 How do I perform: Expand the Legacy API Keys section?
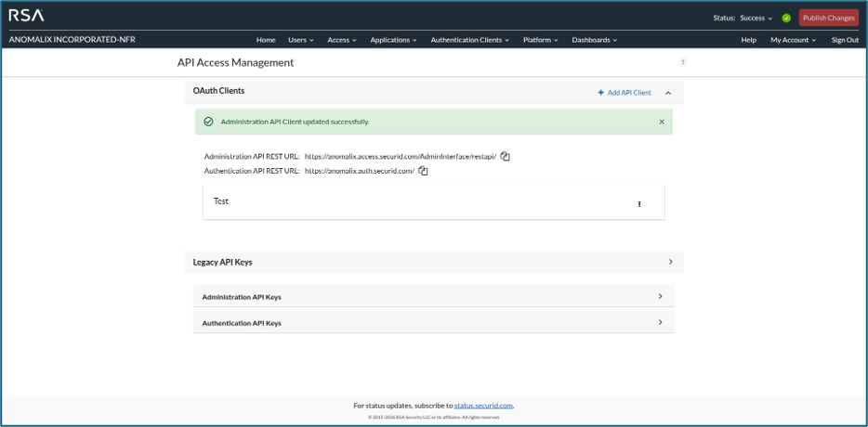670,262
